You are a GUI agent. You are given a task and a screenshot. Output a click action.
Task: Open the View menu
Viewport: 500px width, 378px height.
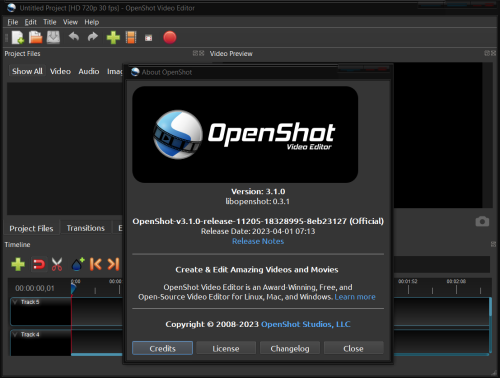coord(70,22)
